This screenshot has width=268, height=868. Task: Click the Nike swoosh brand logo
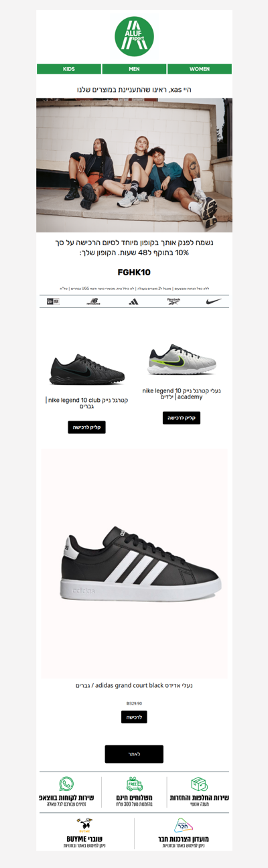click(214, 301)
